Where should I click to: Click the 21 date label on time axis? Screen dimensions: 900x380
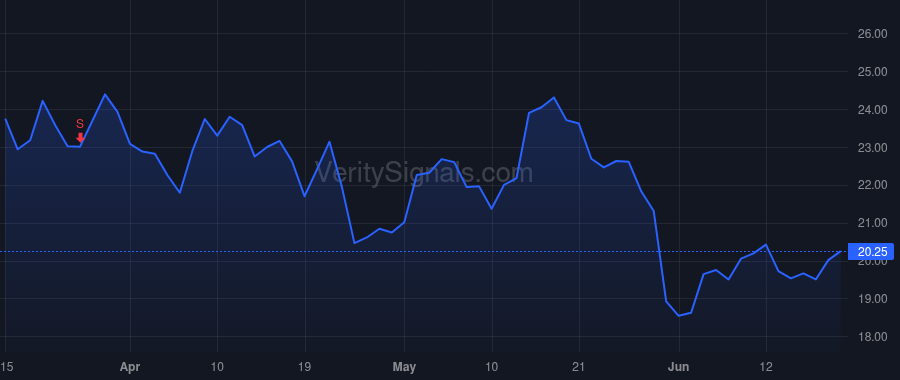[579, 367]
